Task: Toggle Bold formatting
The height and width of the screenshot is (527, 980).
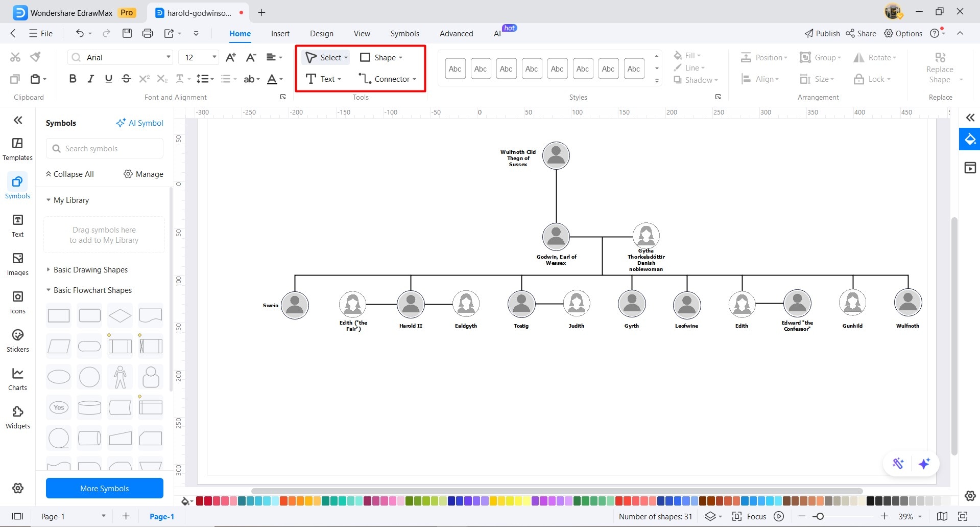Action: pos(73,79)
